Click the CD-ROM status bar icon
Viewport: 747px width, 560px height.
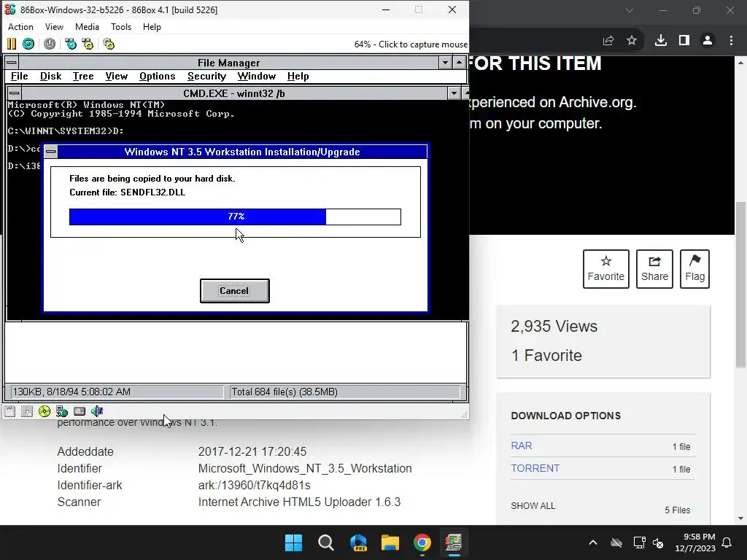(x=44, y=411)
